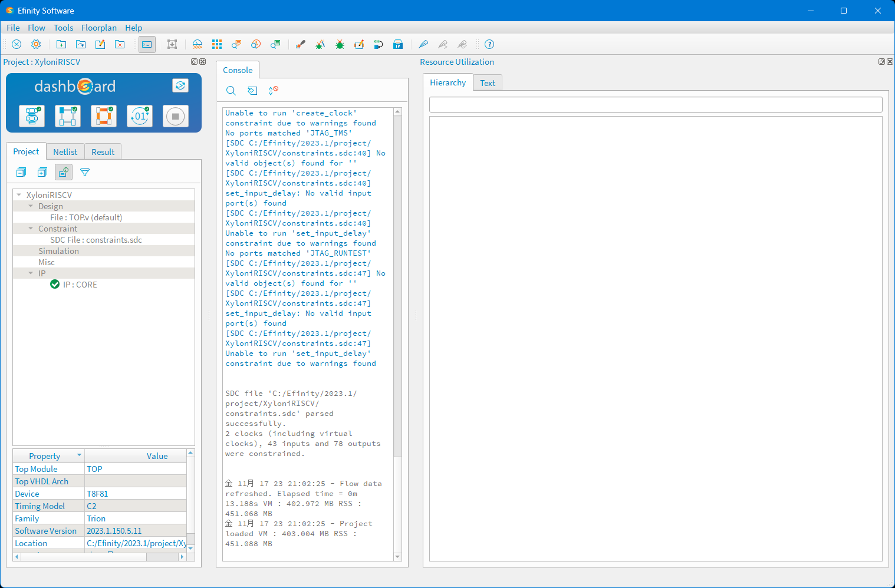Collapse the Constraint tree section

point(31,229)
